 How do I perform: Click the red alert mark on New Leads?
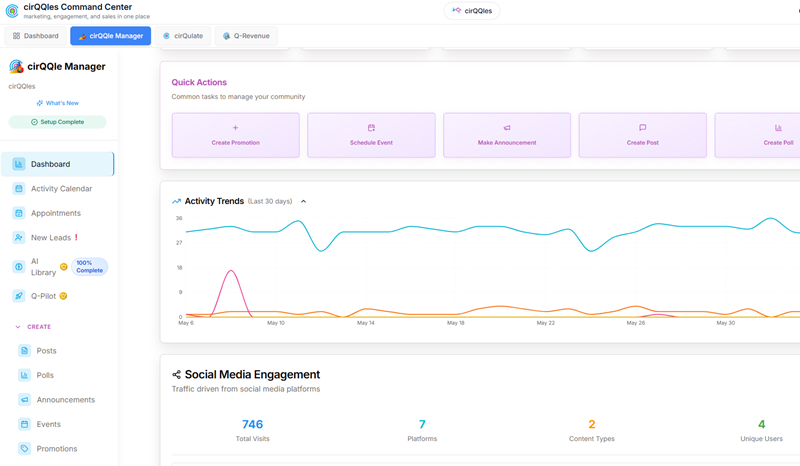coord(77,237)
